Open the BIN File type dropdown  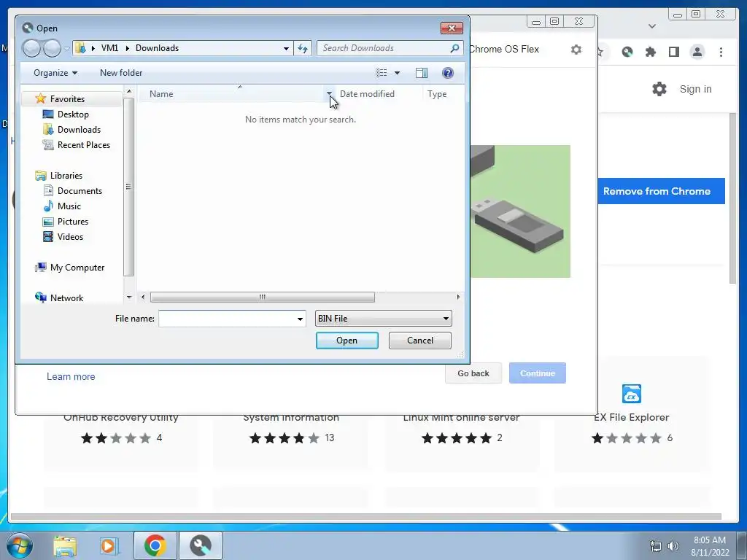tap(384, 319)
